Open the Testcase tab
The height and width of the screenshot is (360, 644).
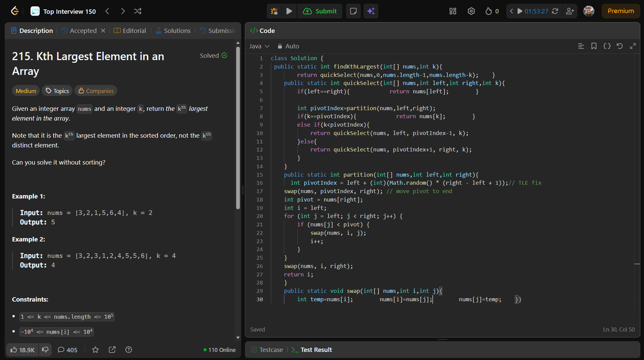click(x=267, y=350)
